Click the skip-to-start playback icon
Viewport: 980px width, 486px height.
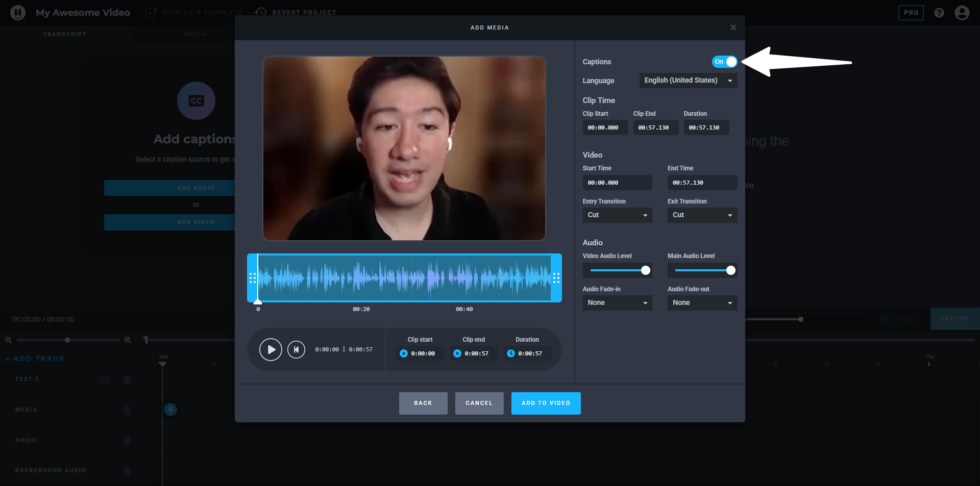point(296,350)
